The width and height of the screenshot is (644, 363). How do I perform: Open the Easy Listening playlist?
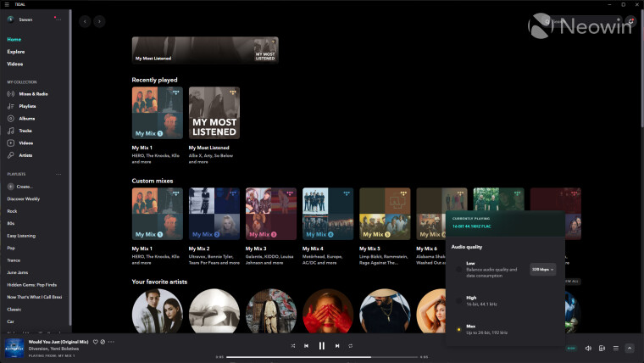(21, 236)
